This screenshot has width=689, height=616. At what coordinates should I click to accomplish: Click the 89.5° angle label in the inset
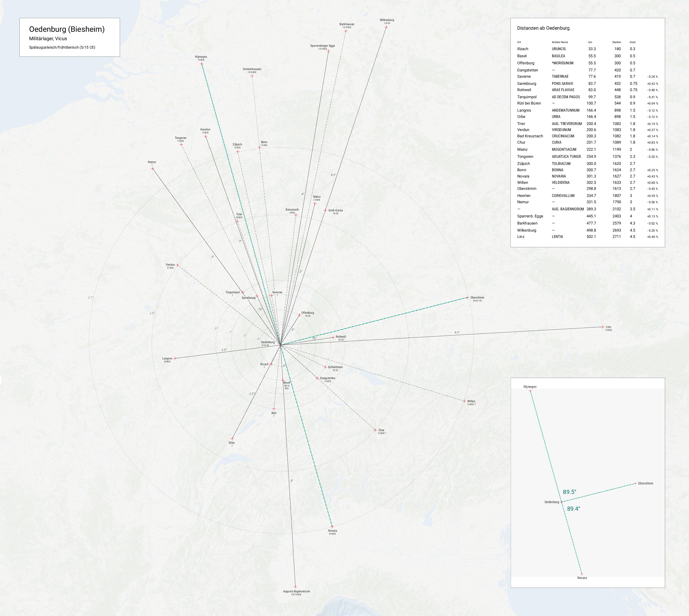570,492
